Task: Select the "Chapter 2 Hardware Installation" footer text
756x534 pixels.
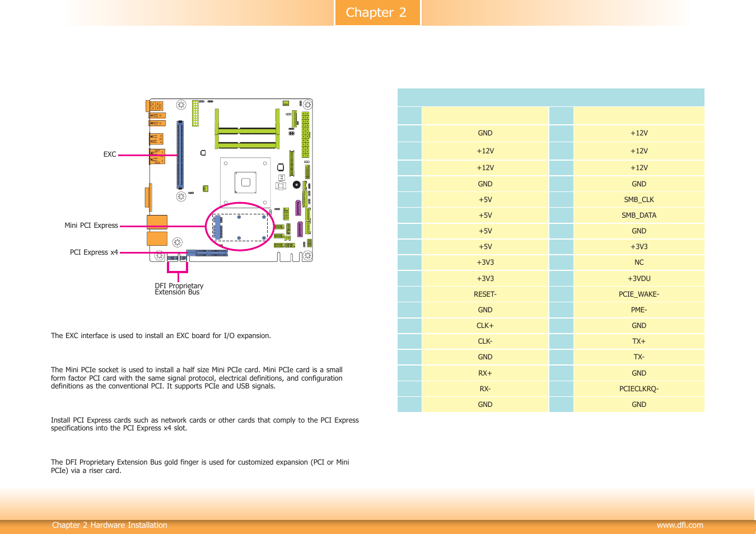Action: (x=110, y=525)
